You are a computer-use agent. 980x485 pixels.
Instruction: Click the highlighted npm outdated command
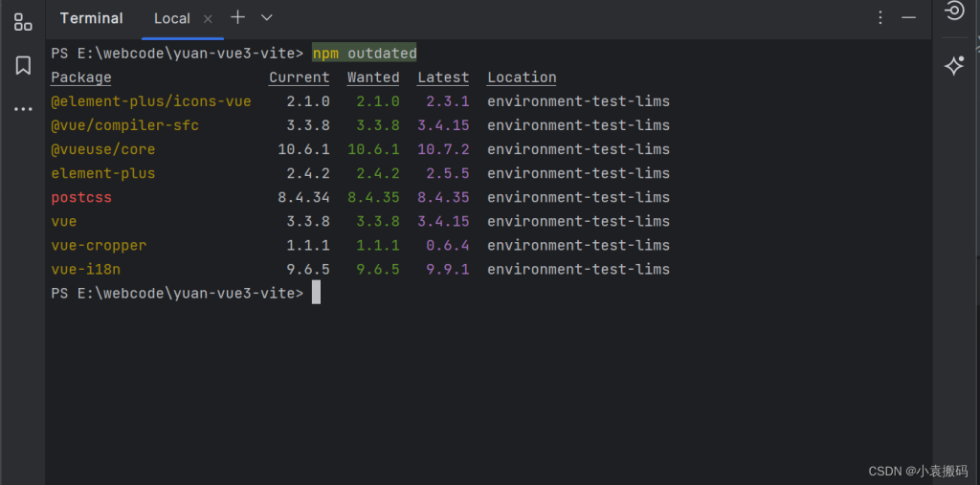click(x=365, y=53)
